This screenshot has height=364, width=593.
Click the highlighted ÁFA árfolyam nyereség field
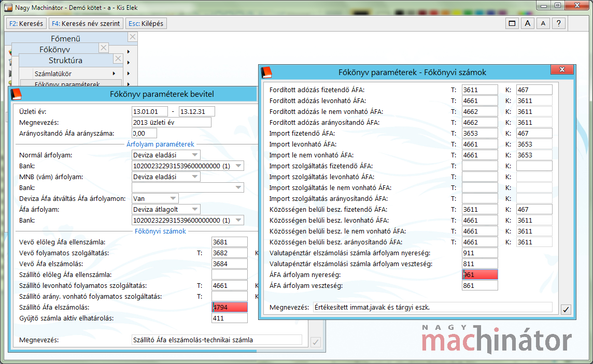point(480,274)
